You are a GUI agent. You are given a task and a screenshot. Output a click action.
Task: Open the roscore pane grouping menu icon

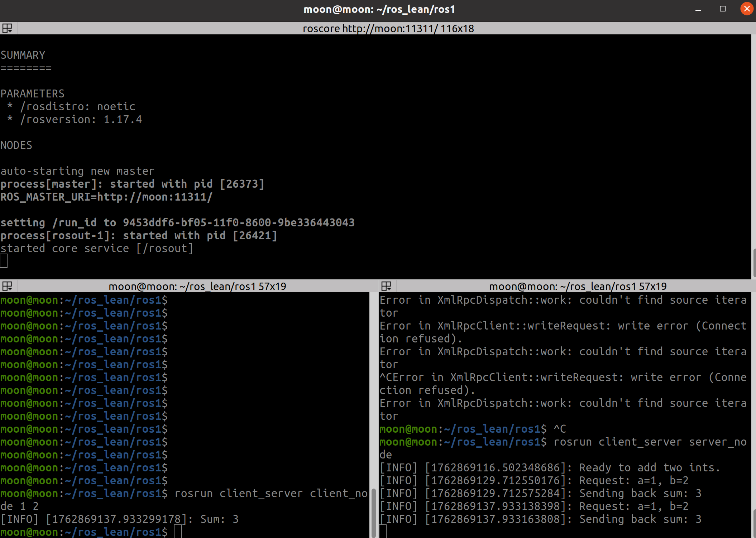[x=7, y=28]
